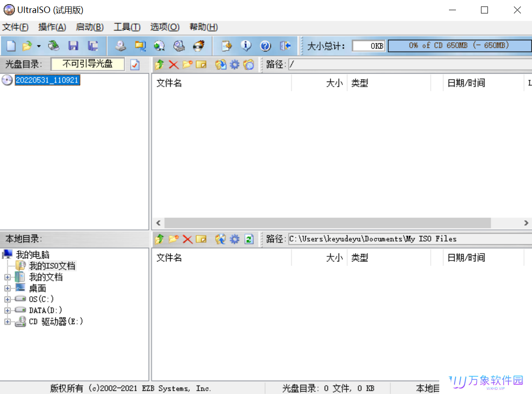Click the right arrow of the horizontal scrollbar
Image resolution: width=532 pixels, height=394 pixels.
526,223
